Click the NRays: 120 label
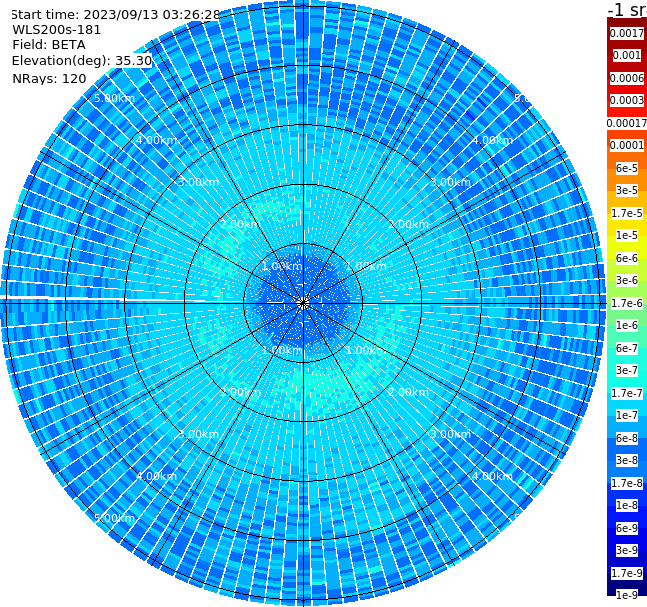Screen dimensions: 647x607 pyautogui.click(x=49, y=78)
